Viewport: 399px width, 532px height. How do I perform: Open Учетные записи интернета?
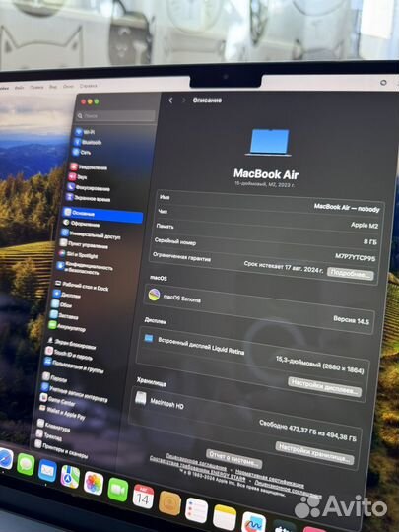[x=74, y=392]
